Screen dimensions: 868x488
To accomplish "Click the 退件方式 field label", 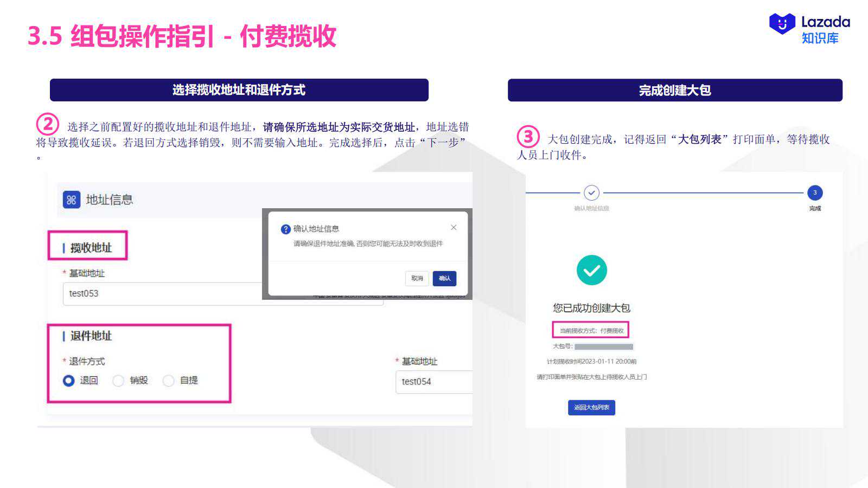I will click(x=87, y=361).
